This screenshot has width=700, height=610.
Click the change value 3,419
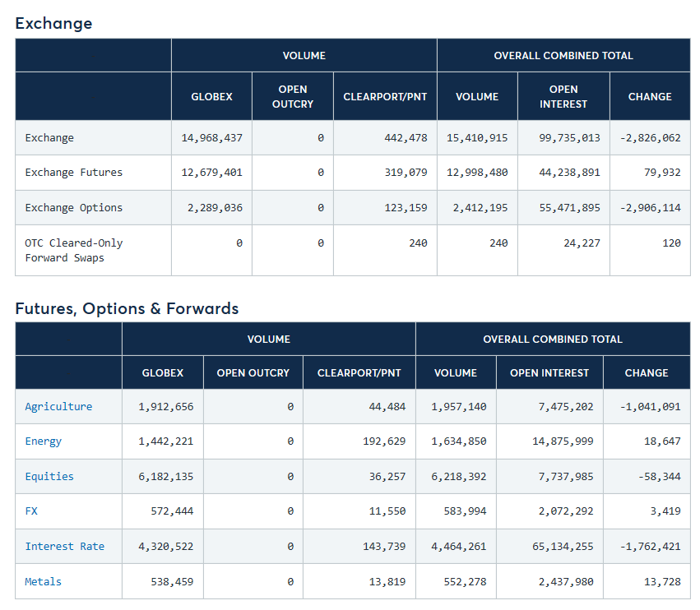click(665, 511)
